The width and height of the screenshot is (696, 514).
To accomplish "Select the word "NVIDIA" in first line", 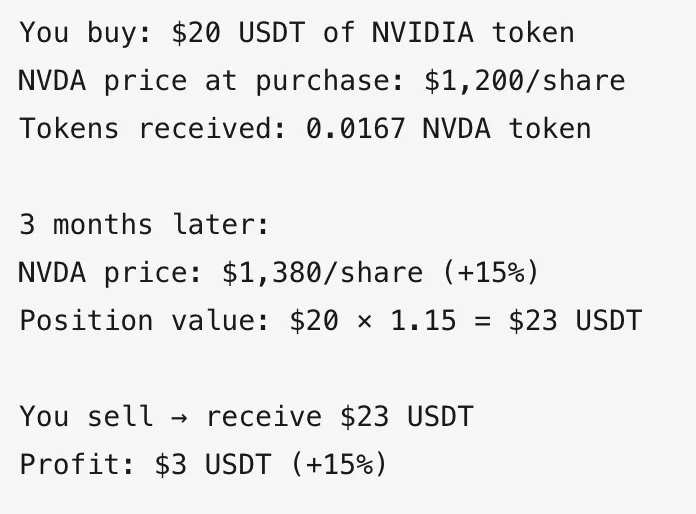I will click(423, 32).
